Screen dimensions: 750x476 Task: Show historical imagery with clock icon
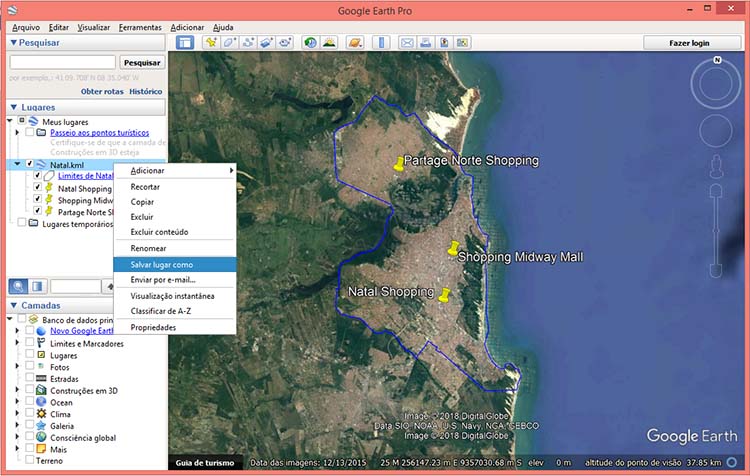(310, 43)
